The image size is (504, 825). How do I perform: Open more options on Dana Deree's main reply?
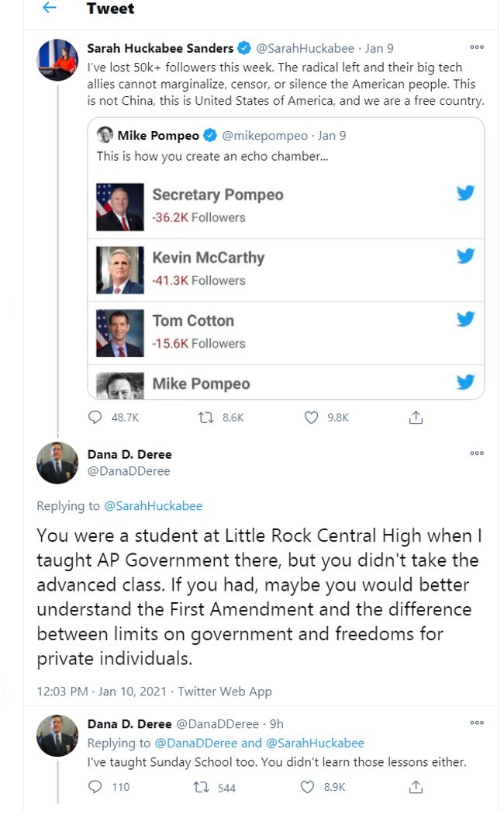(x=477, y=454)
